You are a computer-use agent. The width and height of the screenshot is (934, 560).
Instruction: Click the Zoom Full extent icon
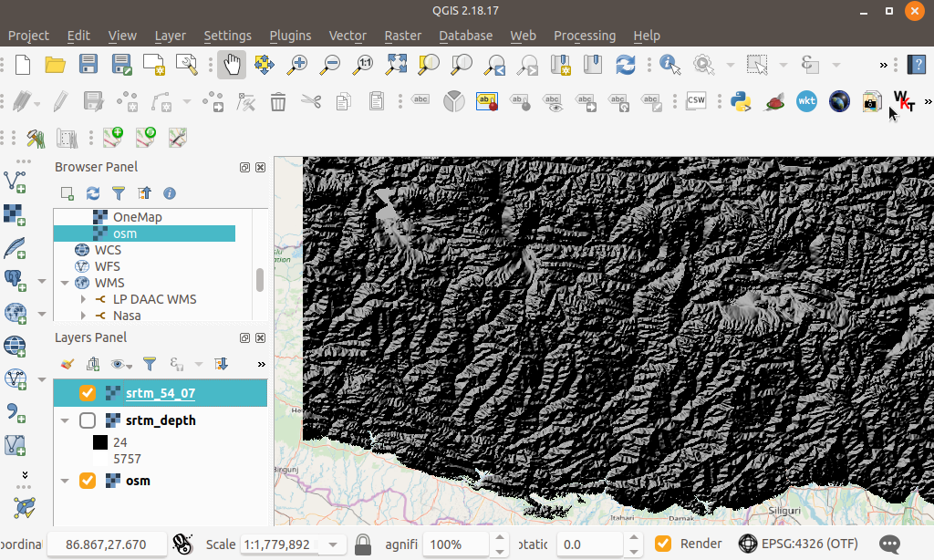pos(396,65)
